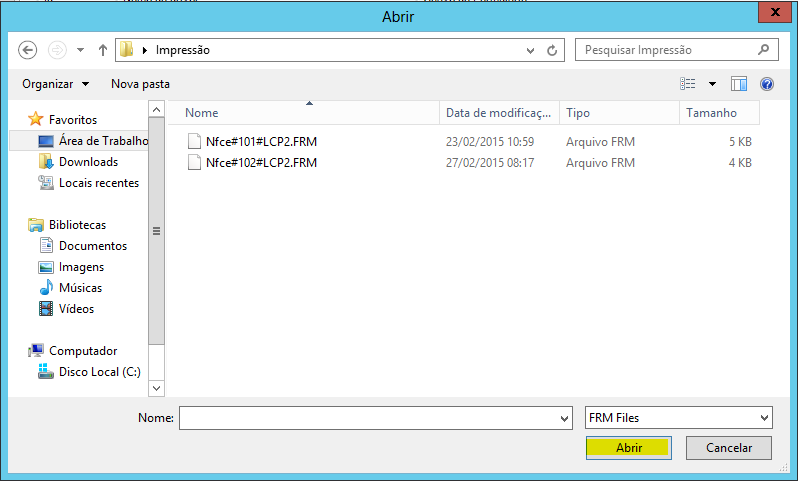Select Área de Trabalho in sidebar
The width and height of the screenshot is (798, 481).
point(103,140)
